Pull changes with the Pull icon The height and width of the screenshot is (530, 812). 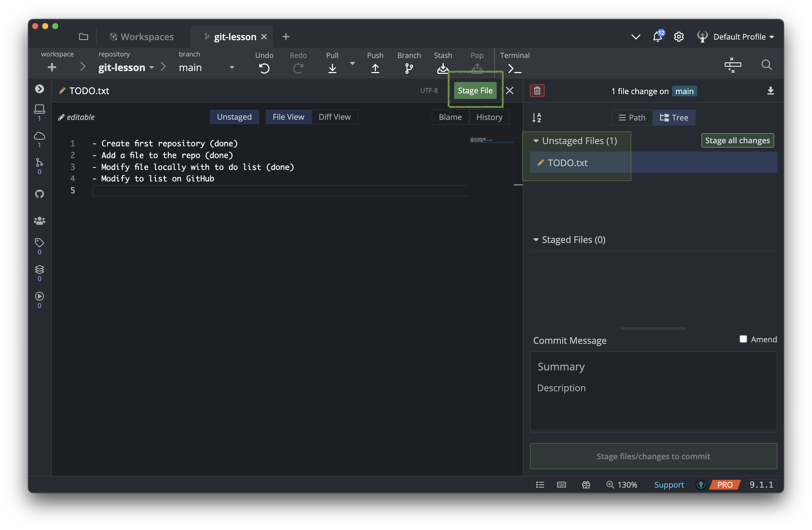332,69
